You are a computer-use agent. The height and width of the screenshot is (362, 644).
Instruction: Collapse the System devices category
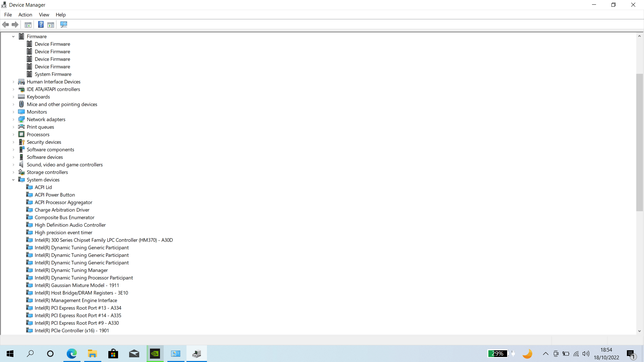(x=13, y=180)
